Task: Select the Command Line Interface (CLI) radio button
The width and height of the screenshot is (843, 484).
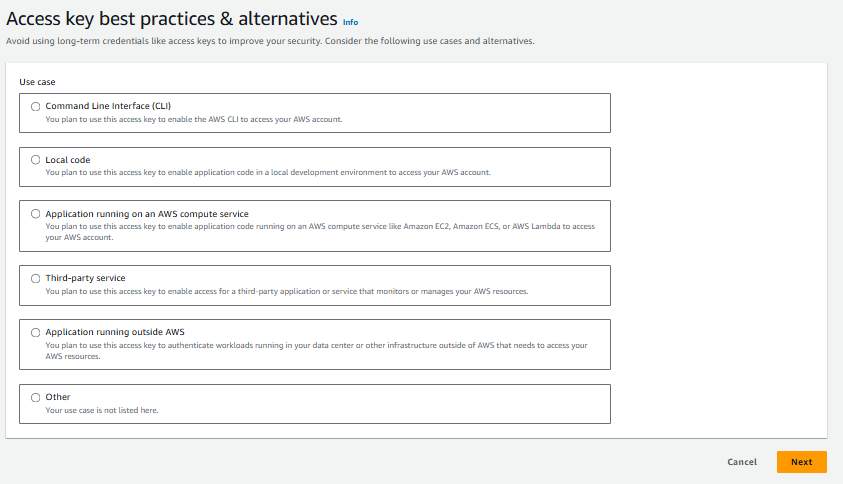Action: [35, 106]
